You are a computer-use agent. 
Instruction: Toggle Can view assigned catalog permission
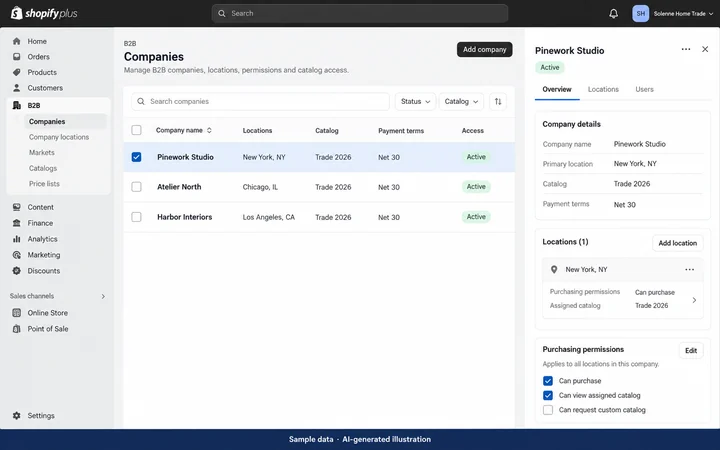pos(548,395)
